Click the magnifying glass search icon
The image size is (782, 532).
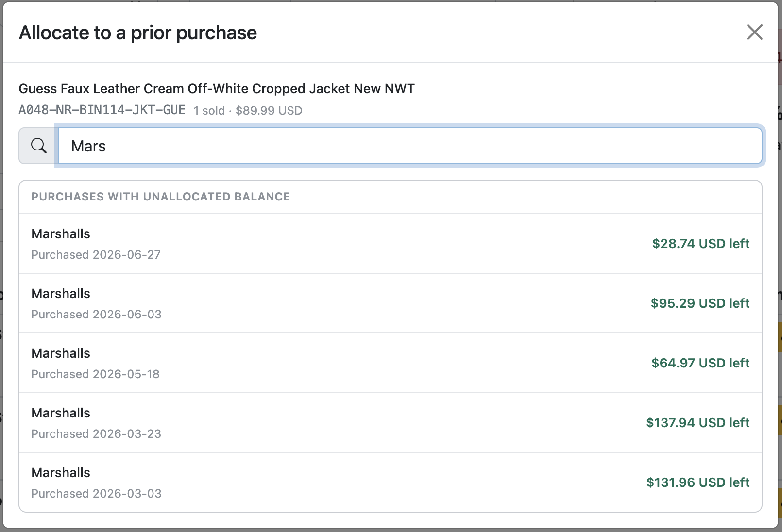(x=38, y=146)
